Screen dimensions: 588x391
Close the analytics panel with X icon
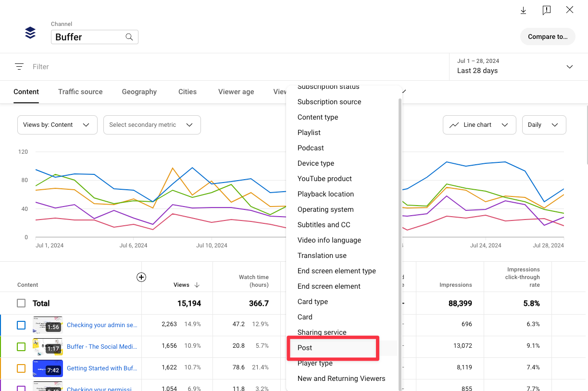coord(570,10)
